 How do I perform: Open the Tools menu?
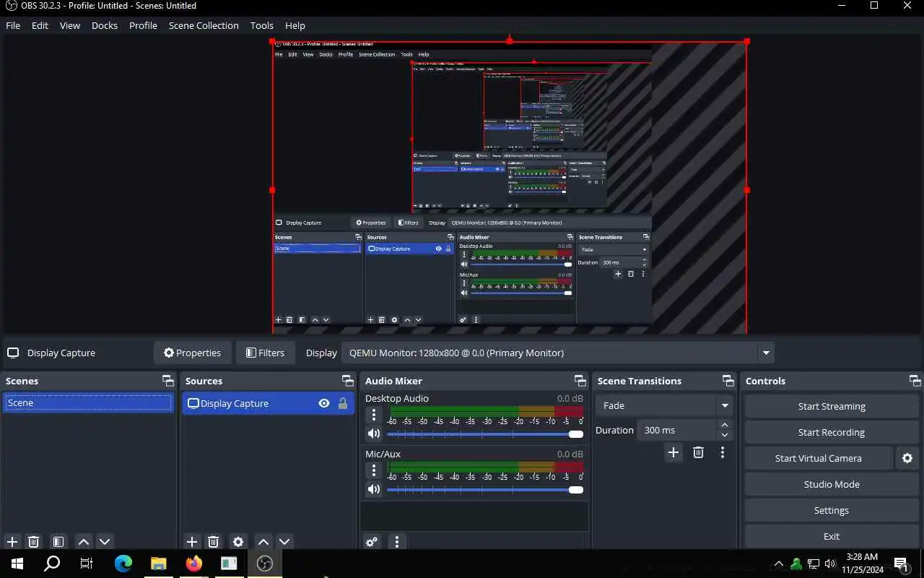click(x=262, y=25)
